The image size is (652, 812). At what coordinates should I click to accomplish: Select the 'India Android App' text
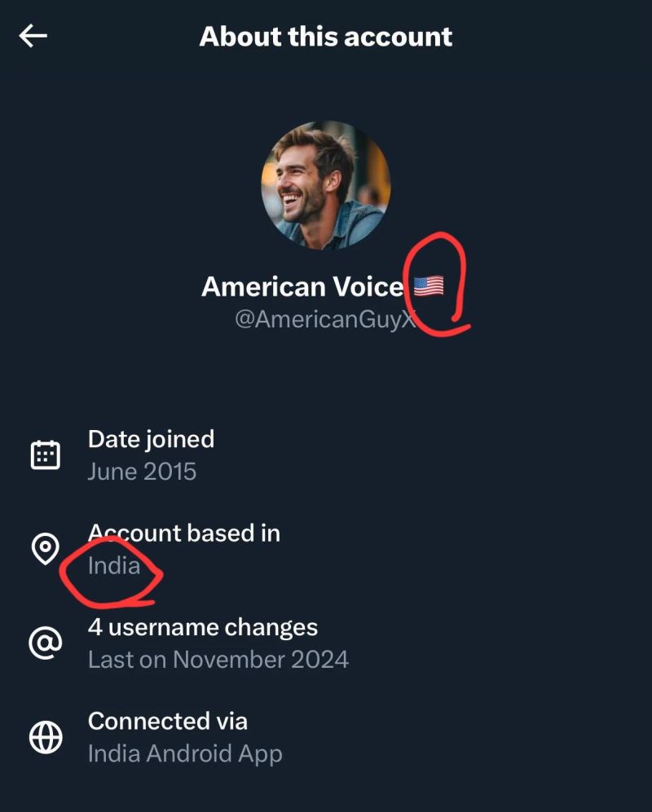click(184, 753)
